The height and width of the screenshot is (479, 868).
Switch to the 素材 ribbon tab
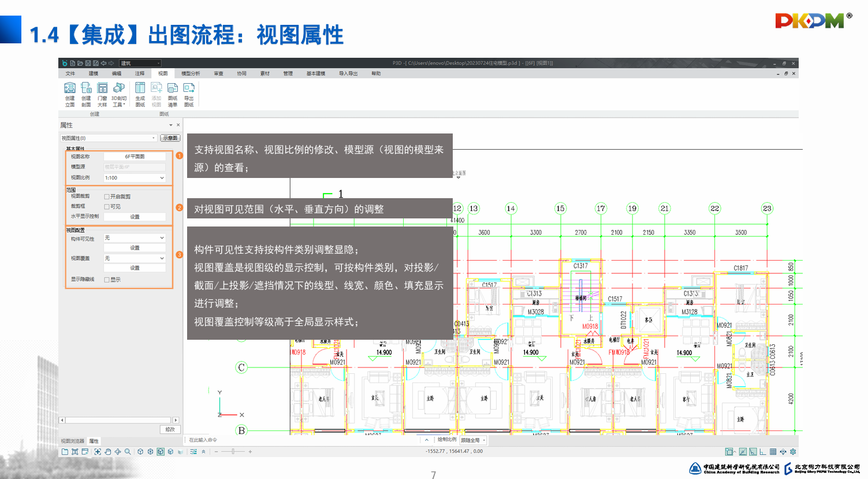(265, 73)
